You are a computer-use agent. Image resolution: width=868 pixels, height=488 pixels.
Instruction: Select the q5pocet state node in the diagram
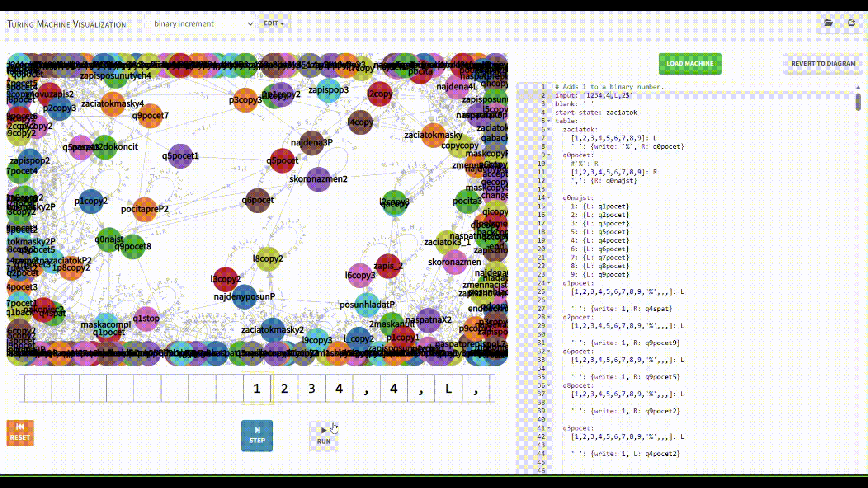(x=283, y=160)
